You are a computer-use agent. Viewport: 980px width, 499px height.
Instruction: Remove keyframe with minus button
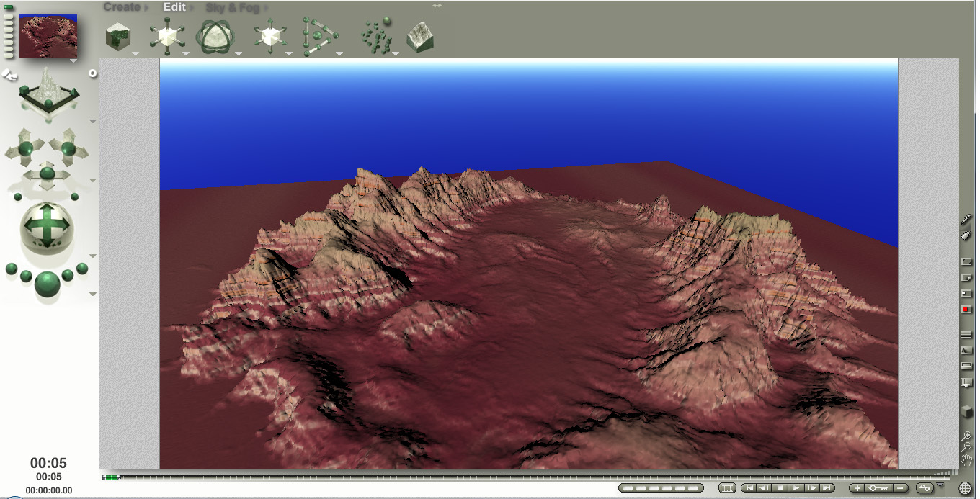[x=900, y=487]
